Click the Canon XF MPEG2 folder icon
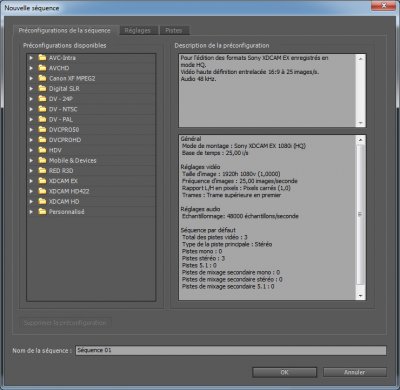Screen dimensions: 400x390 (42, 78)
